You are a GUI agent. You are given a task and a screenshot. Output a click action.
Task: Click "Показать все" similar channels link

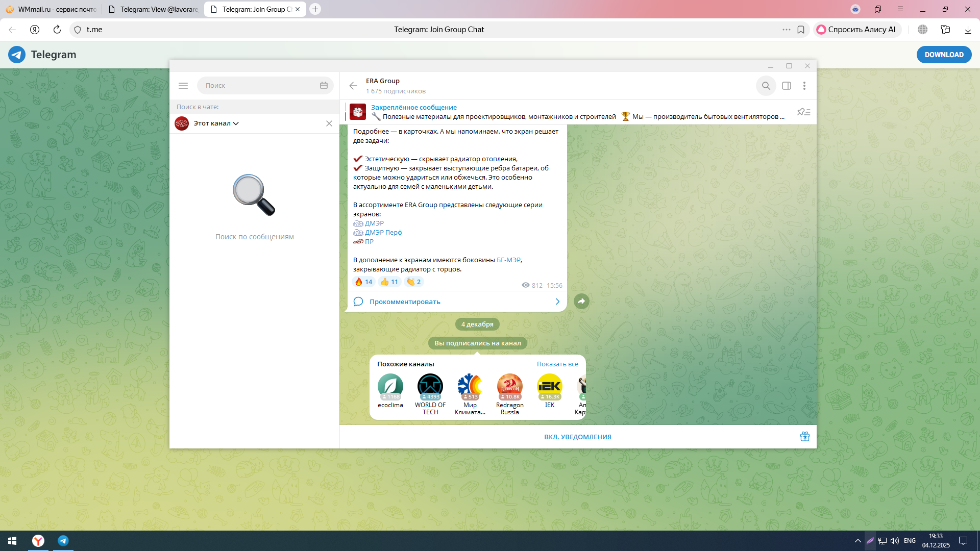[x=557, y=364]
